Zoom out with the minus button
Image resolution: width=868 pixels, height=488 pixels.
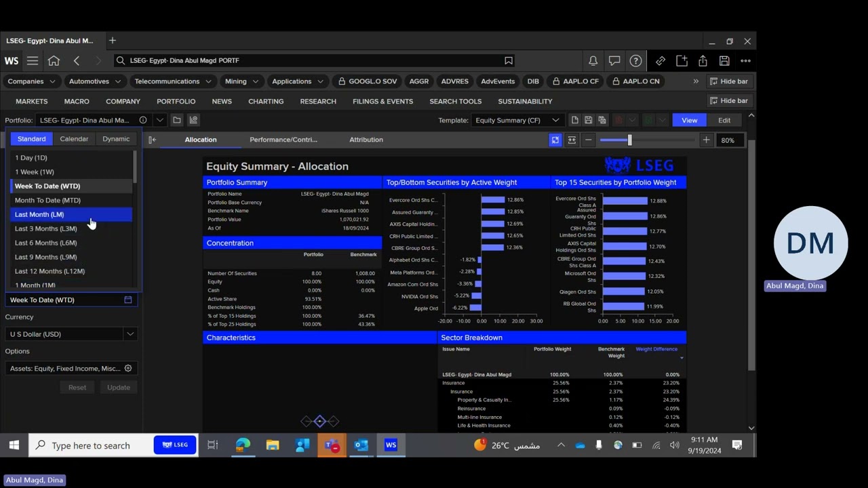(589, 140)
